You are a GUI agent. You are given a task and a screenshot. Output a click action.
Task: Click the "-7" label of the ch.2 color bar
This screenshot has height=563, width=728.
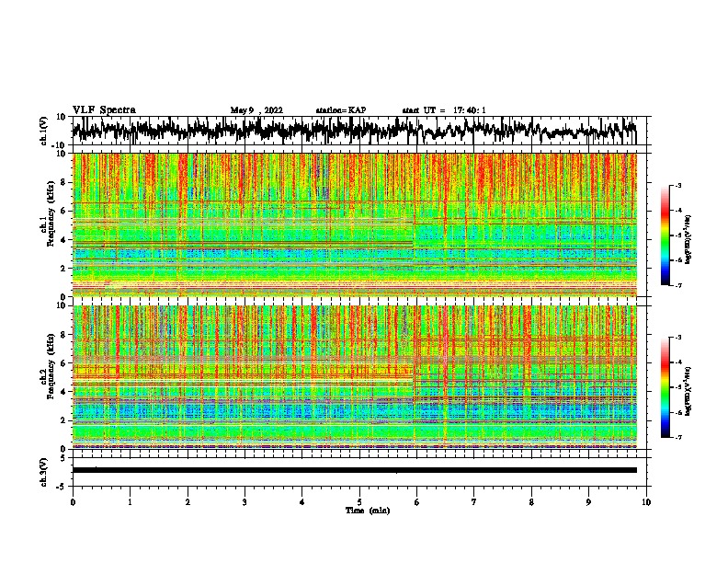pyautogui.click(x=678, y=437)
